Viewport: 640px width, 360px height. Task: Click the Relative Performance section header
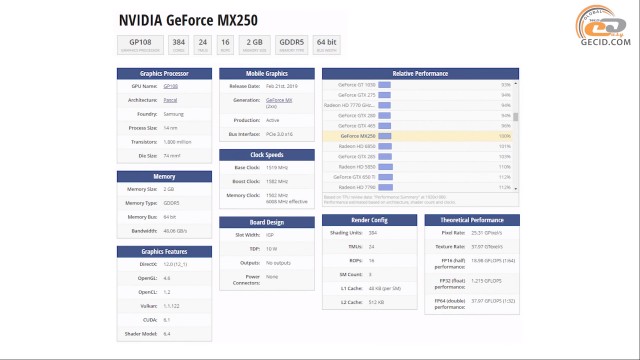[x=420, y=73]
